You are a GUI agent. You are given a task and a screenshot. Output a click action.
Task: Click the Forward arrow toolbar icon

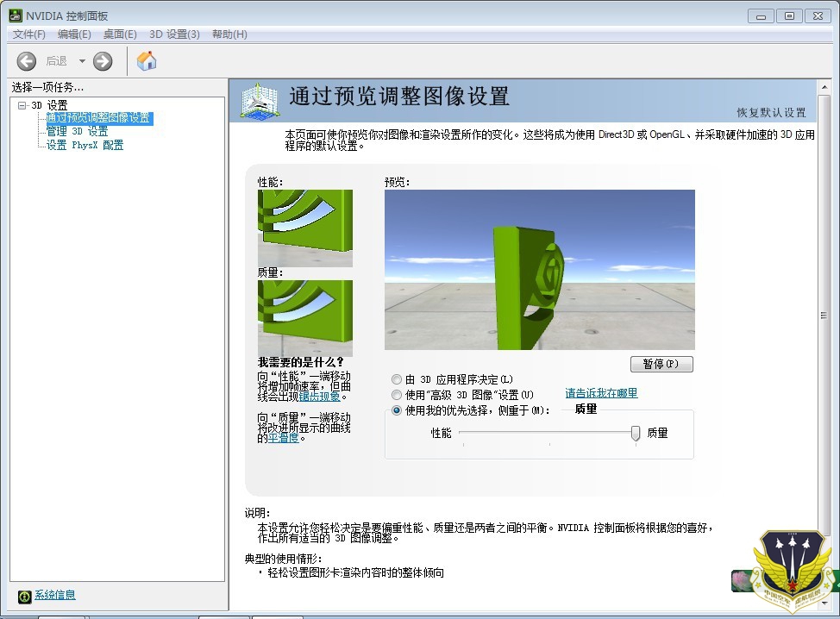(103, 61)
